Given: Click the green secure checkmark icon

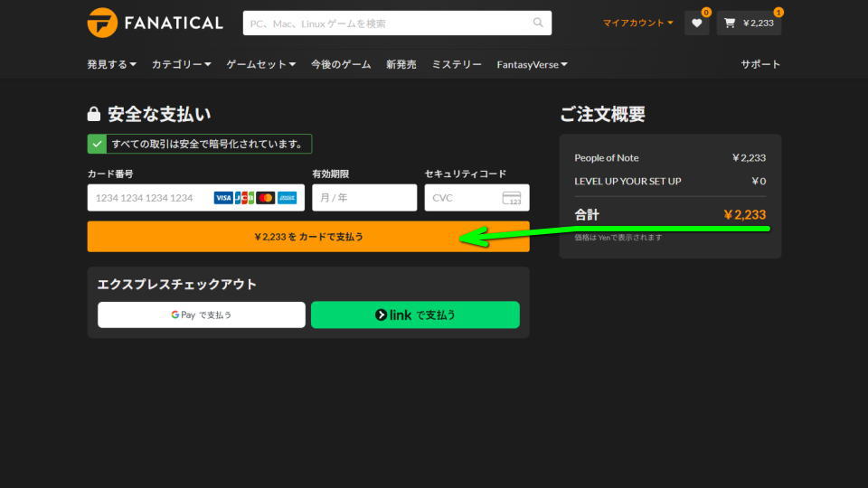Looking at the screenshot, I should pyautogui.click(x=97, y=144).
